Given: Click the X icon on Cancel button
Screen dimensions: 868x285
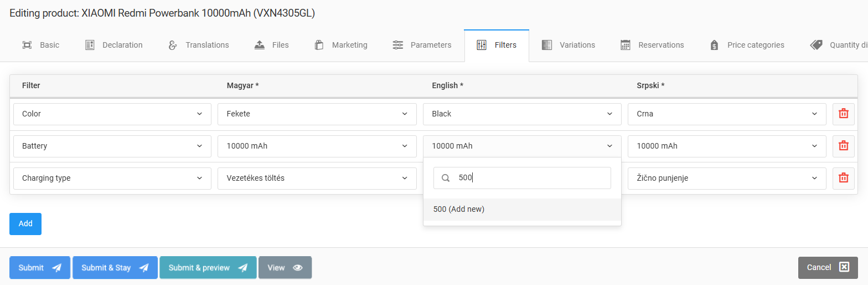Looking at the screenshot, I should coord(844,267).
